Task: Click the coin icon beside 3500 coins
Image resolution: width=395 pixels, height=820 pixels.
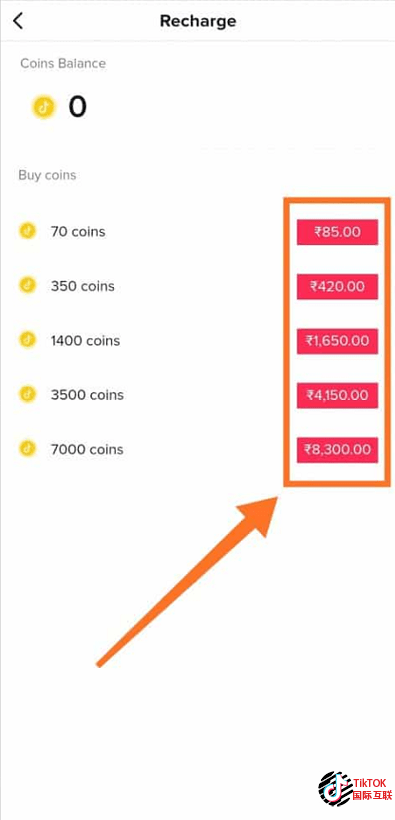Action: click(x=28, y=394)
